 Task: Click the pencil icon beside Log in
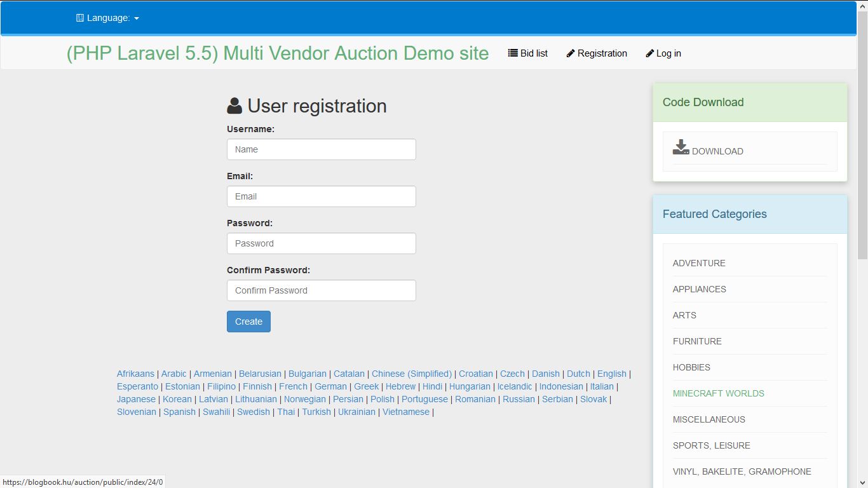pyautogui.click(x=649, y=53)
